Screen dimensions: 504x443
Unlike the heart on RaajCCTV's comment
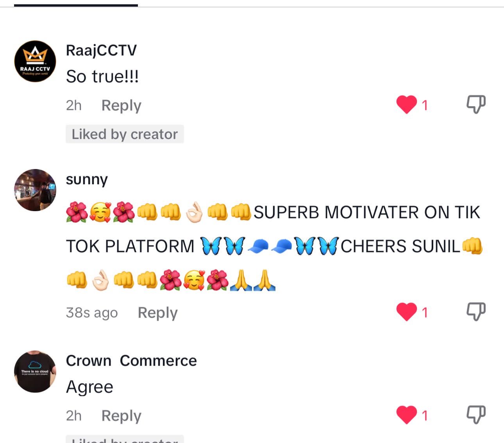click(407, 105)
